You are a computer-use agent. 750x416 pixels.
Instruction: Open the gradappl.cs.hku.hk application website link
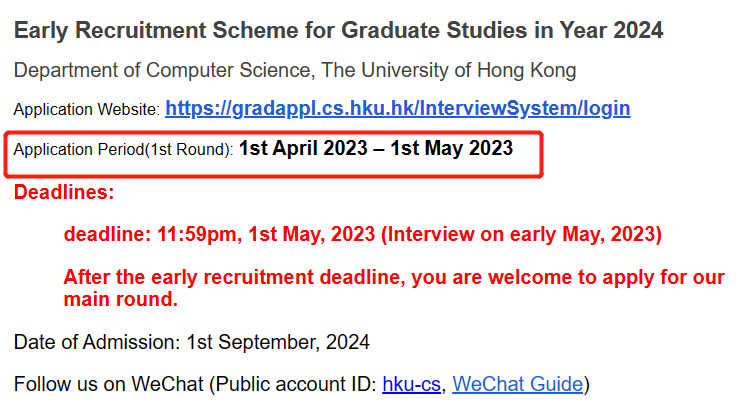tap(397, 108)
